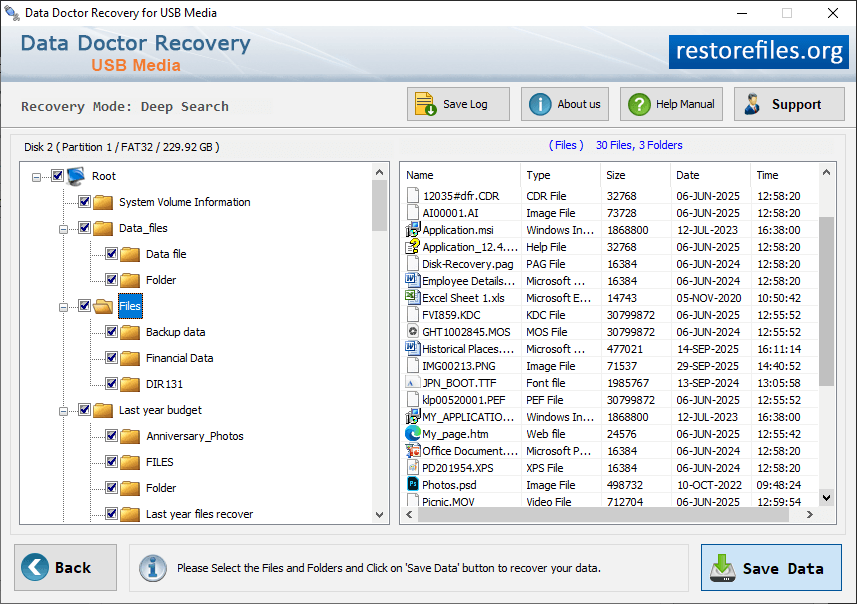Click the font icon of JPN_BOOT.TTF
This screenshot has height=604, width=857.
[412, 383]
